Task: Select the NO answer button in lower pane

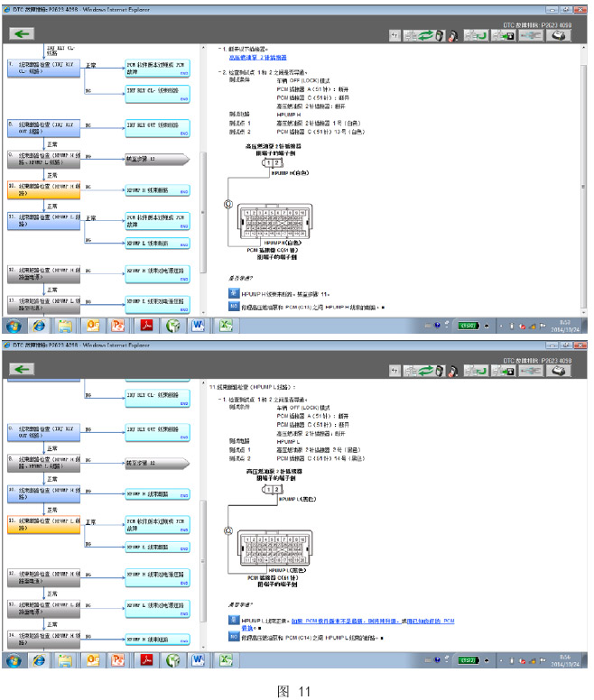Action: click(232, 637)
